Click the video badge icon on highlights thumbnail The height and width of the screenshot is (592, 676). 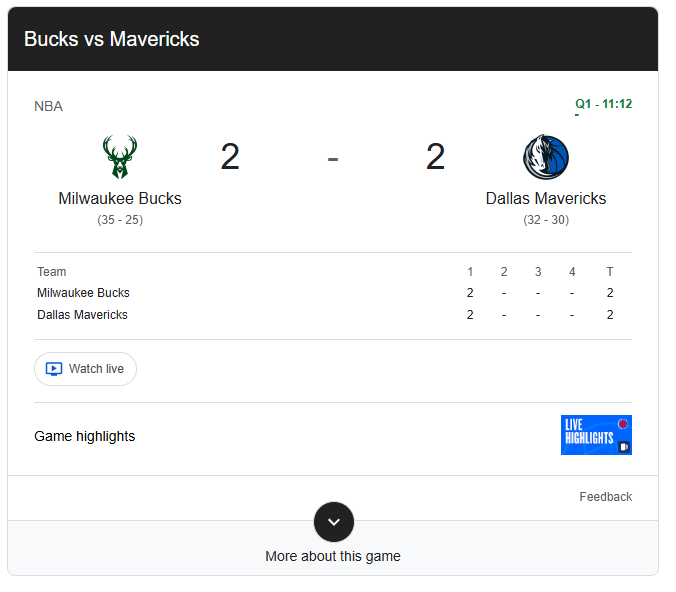point(624,447)
